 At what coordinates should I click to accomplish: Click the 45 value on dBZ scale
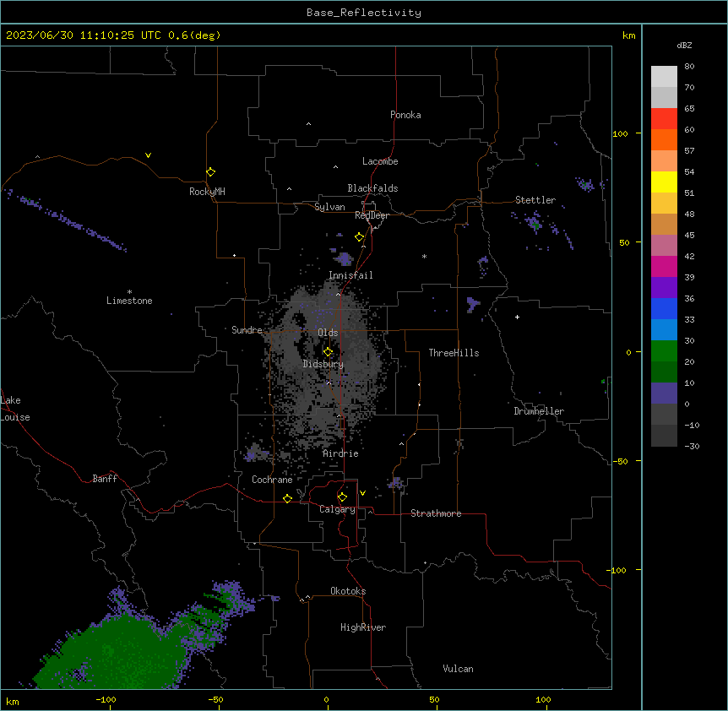pyautogui.click(x=689, y=235)
